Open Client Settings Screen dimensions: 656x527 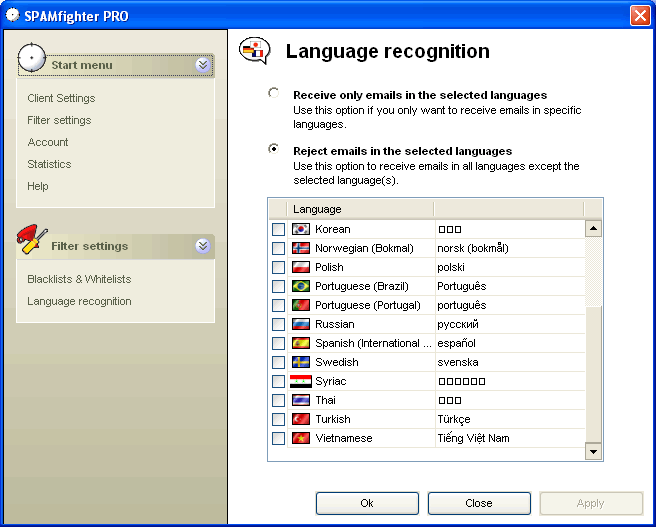(61, 98)
